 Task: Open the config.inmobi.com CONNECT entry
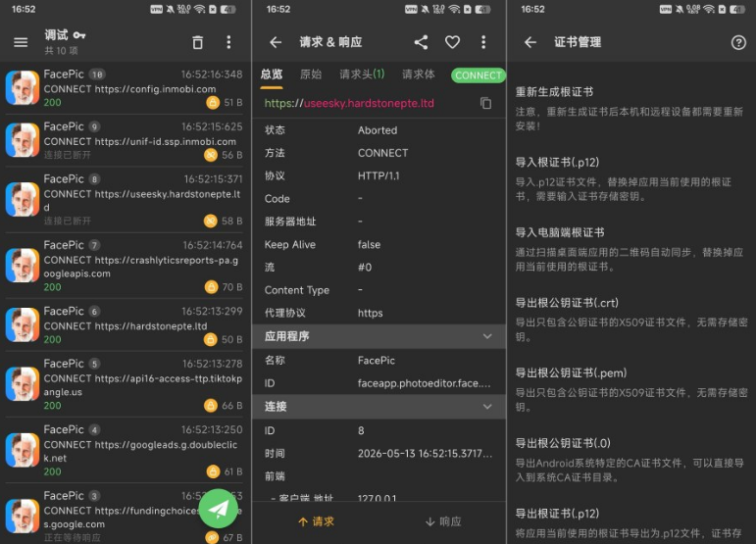(126, 88)
